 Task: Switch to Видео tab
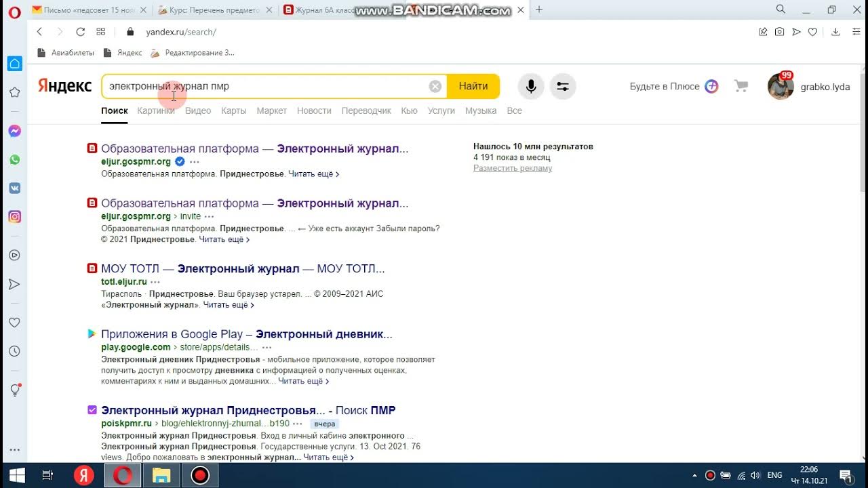tap(198, 110)
